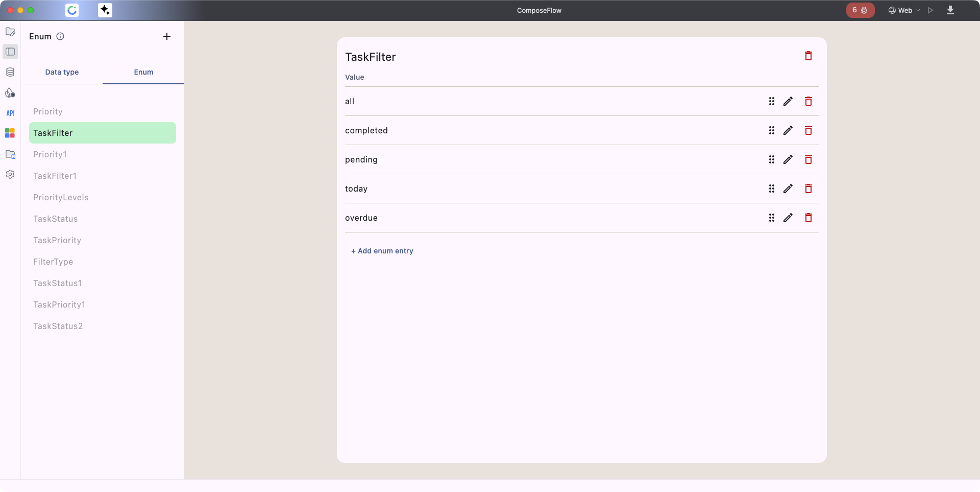Edit the pending enum entry
The width and height of the screenshot is (980, 492).
788,159
